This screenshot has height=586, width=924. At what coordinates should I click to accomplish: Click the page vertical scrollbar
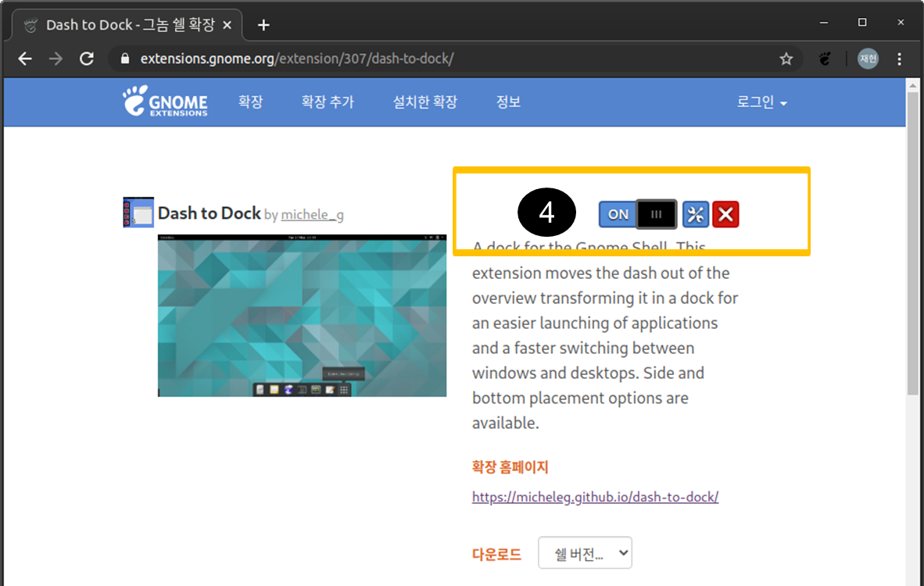click(x=913, y=245)
